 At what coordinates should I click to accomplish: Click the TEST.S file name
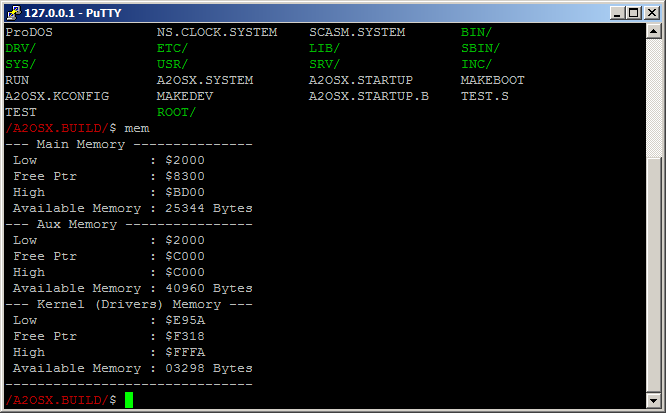[485, 96]
